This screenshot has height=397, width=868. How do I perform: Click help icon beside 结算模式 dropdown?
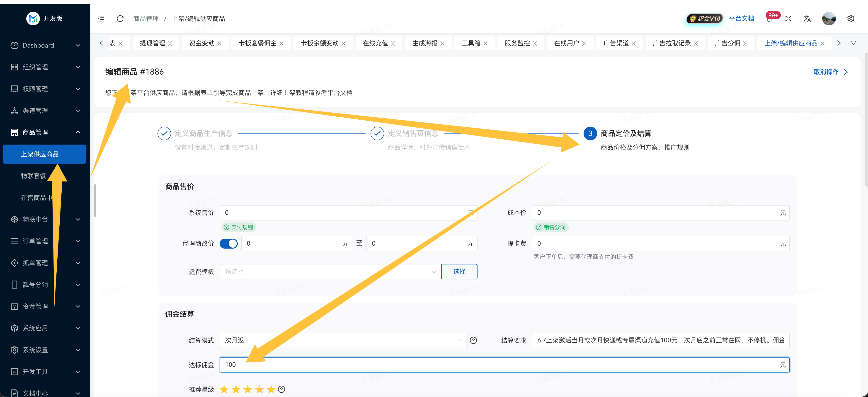[x=473, y=340]
